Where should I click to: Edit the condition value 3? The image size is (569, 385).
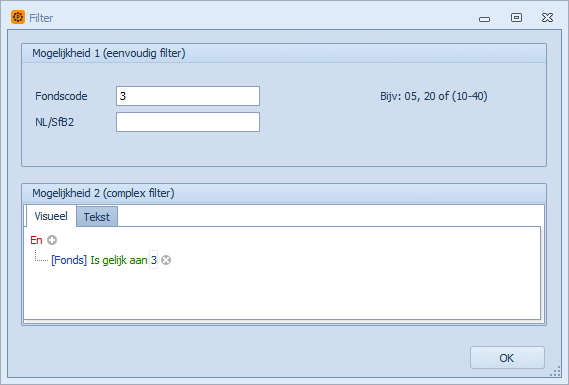(x=153, y=260)
